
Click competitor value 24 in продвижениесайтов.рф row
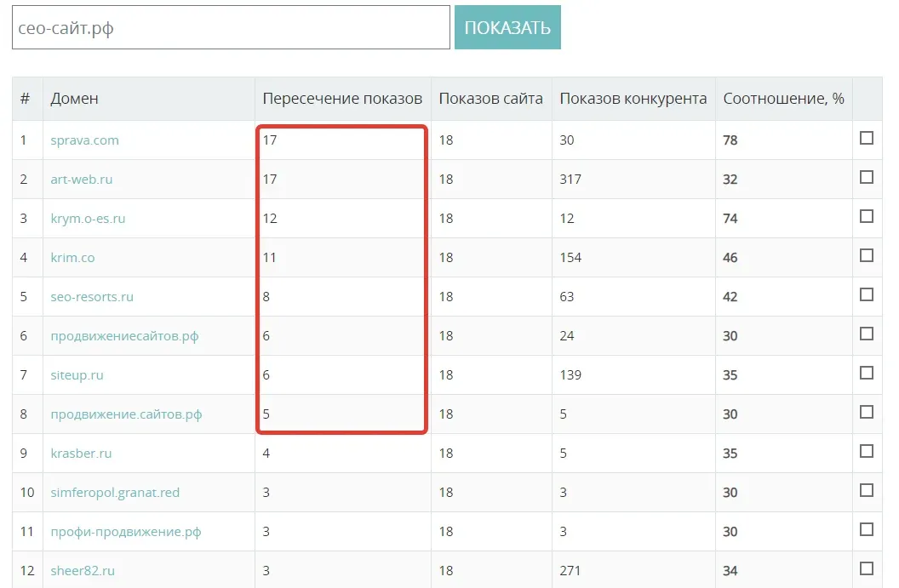[566, 336]
